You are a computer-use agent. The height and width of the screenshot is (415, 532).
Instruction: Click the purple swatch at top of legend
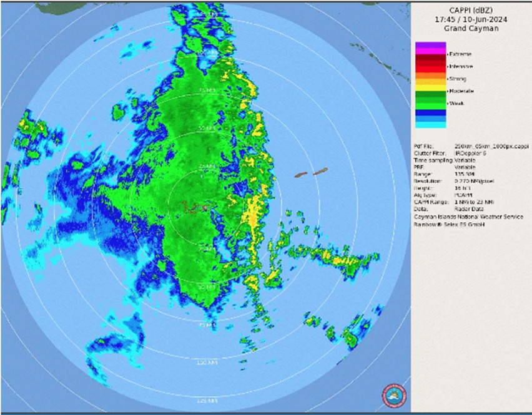coord(431,46)
